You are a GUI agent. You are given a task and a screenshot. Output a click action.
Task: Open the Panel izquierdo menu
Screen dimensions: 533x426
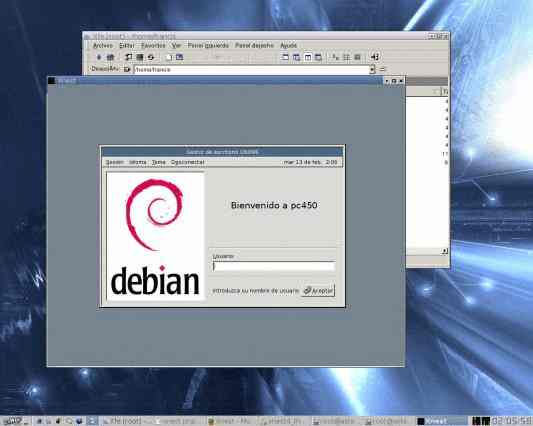[x=208, y=45]
